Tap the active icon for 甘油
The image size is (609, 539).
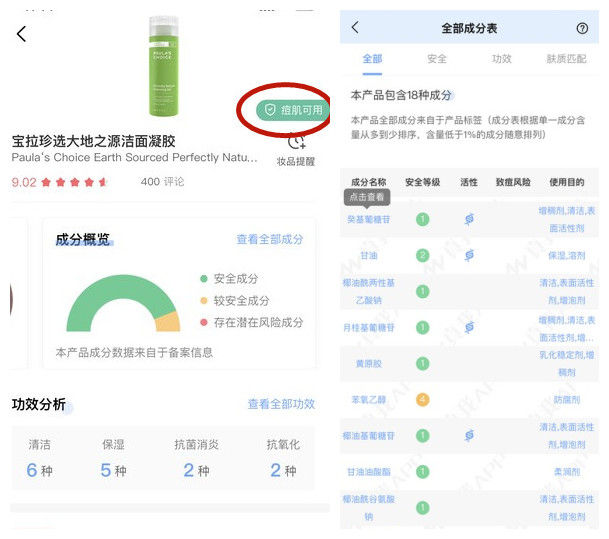coord(469,255)
